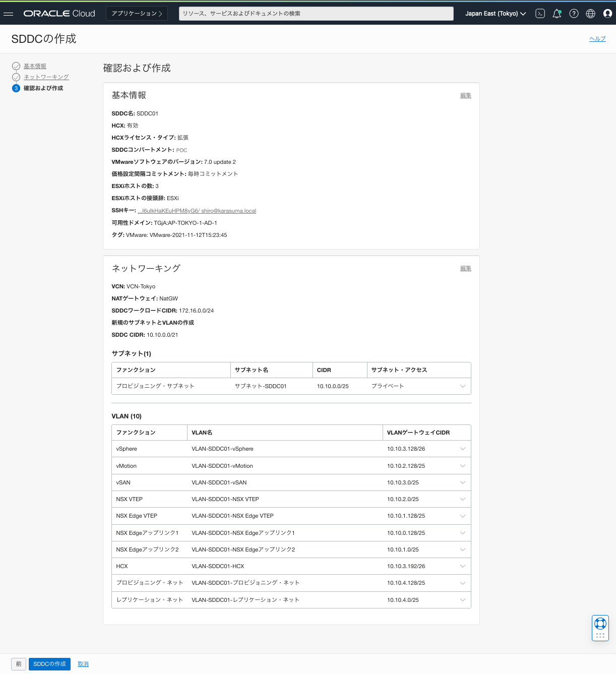Expand the レプリケーション・ネット VLAN row
This screenshot has height=674, width=616.
(x=462, y=600)
